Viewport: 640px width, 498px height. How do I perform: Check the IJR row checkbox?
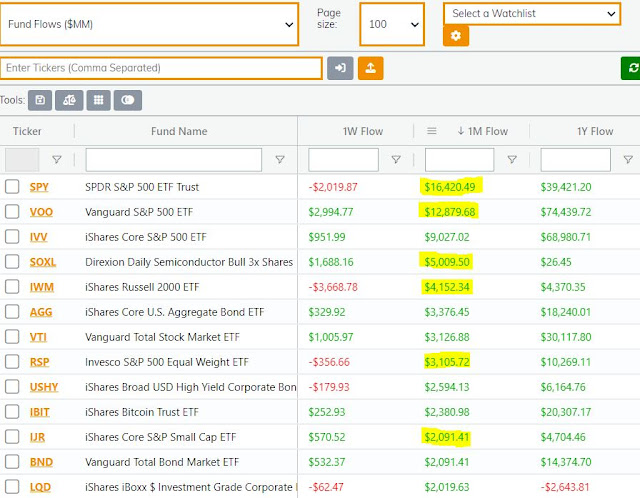12,436
